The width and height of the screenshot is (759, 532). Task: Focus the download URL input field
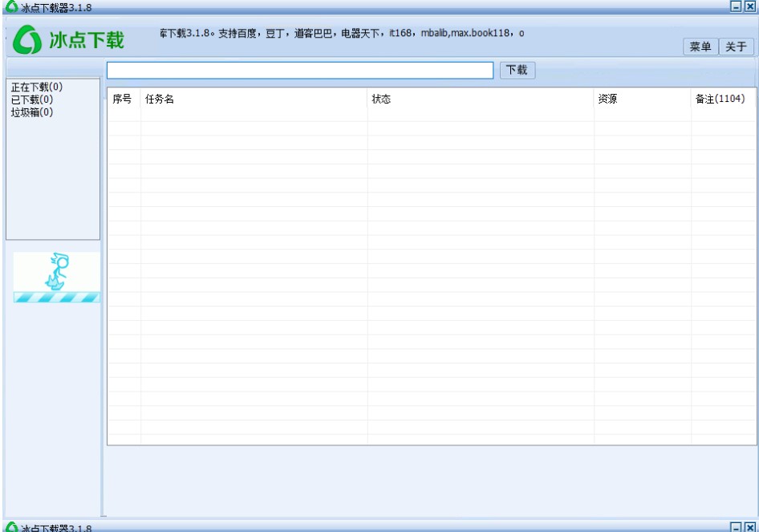pyautogui.click(x=300, y=70)
